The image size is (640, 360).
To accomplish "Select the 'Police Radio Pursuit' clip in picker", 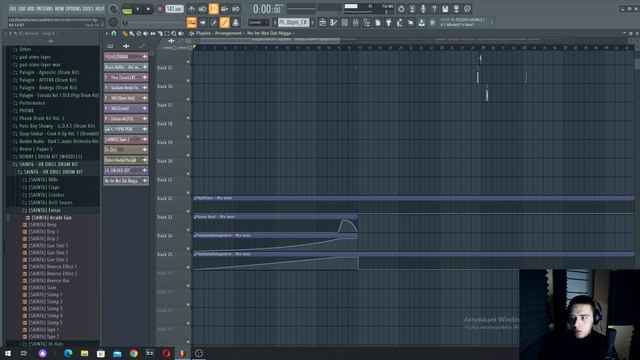I will (x=126, y=160).
